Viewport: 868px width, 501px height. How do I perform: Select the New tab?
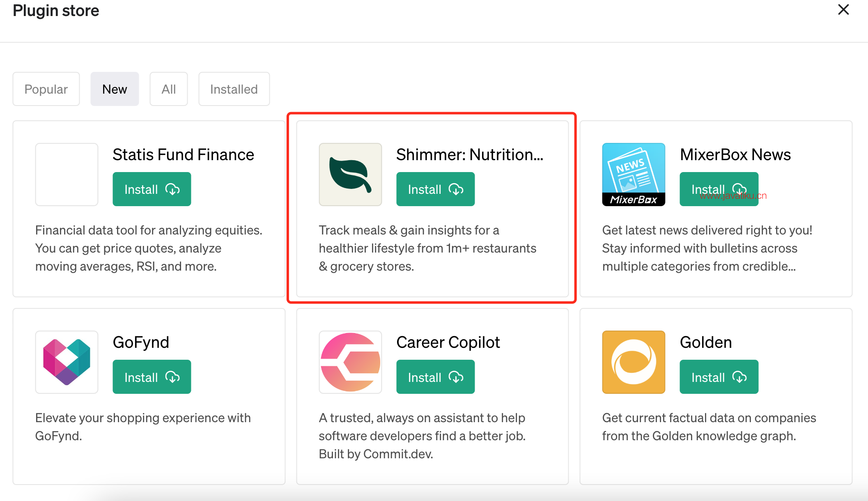click(115, 89)
